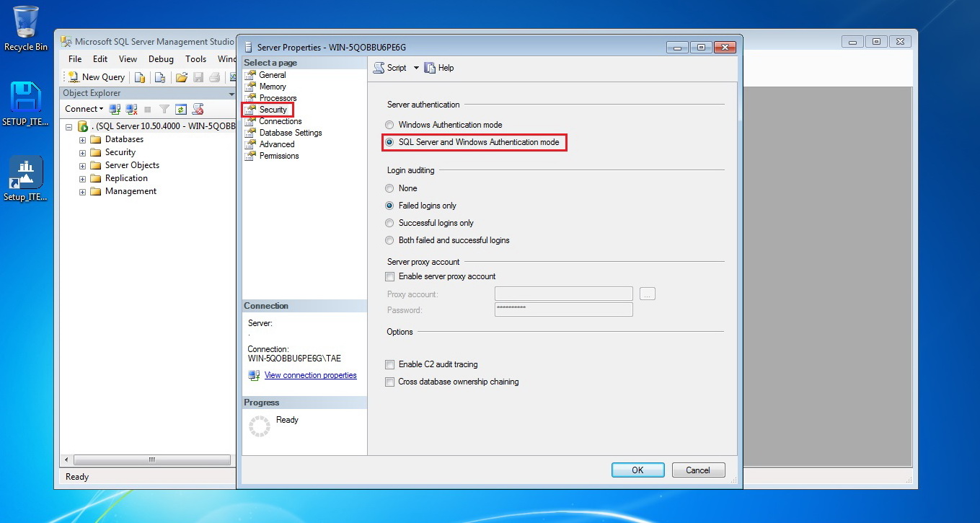Refresh the Object Explorer tree
The image size is (980, 523).
point(181,109)
